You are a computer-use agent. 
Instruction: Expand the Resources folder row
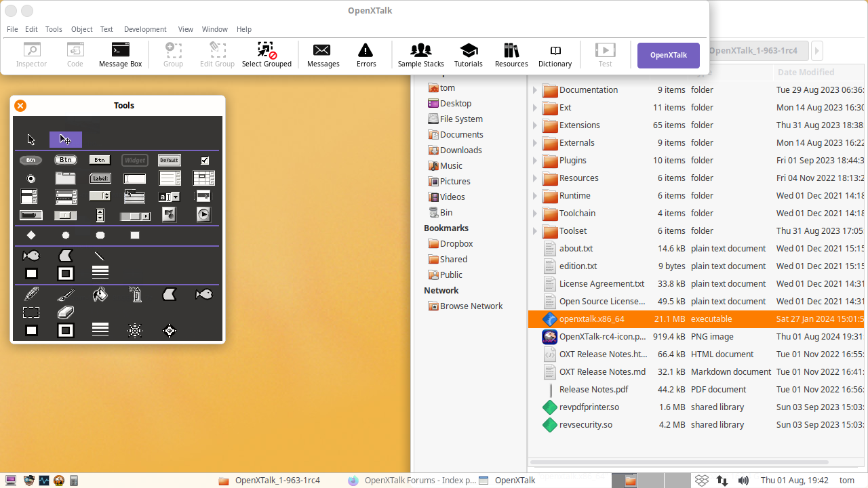tap(534, 178)
